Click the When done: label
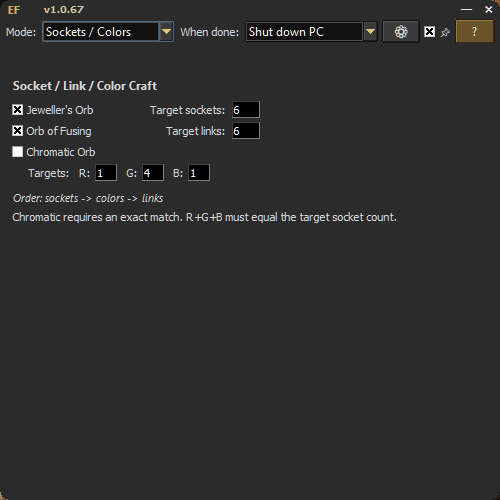Screen dimensions: 500x500 [x=210, y=32]
